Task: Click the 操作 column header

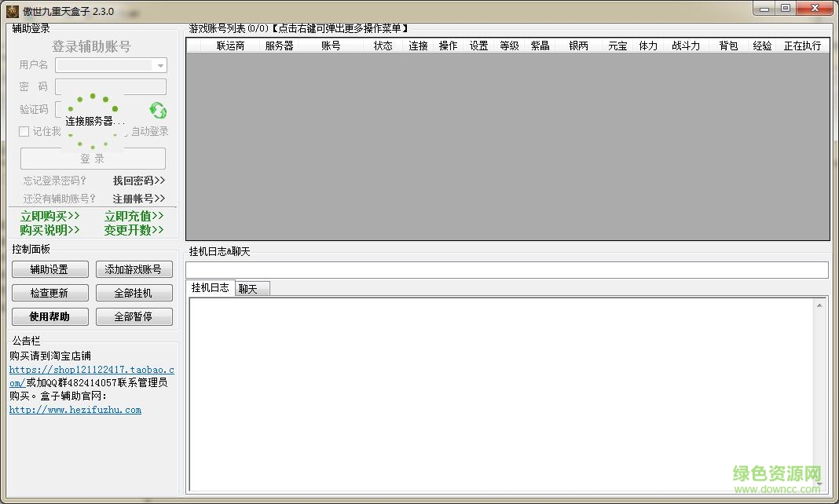Action: point(449,46)
